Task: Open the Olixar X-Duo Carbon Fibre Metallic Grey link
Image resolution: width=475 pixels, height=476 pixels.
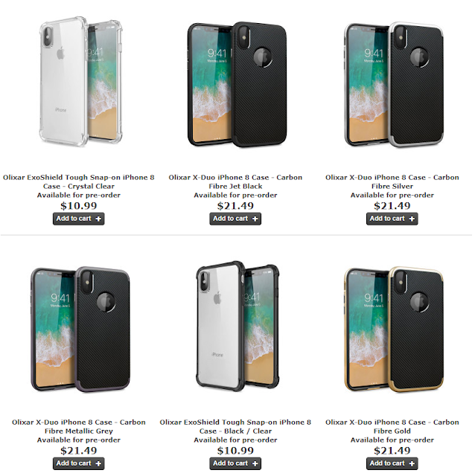Action: (x=79, y=426)
